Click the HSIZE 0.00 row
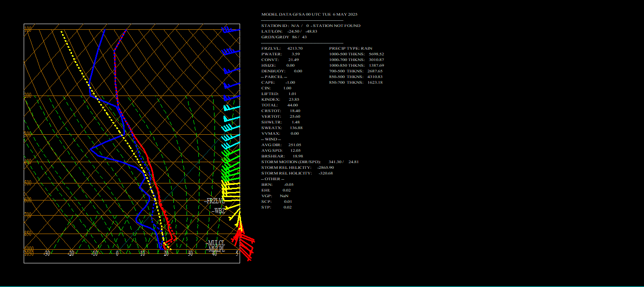644x287 pixels. (x=278, y=65)
